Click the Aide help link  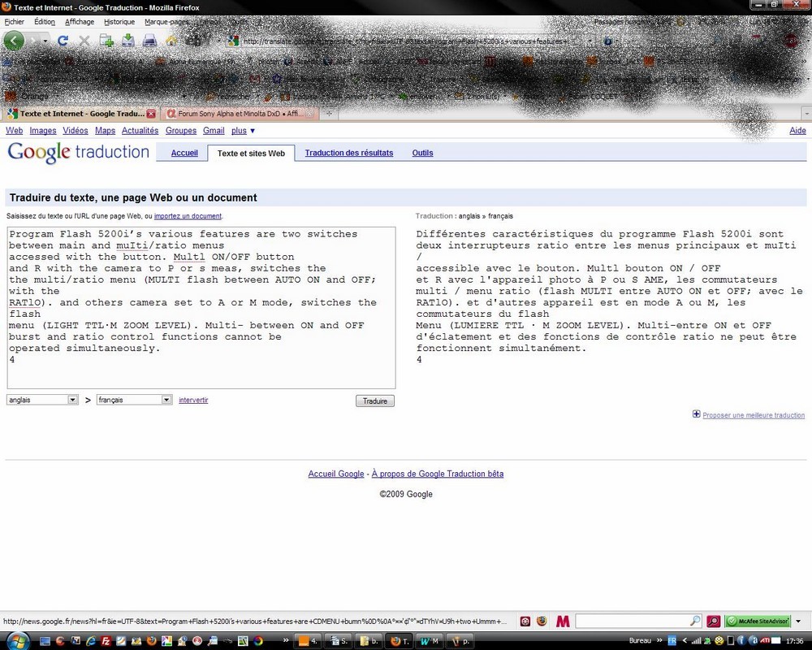tap(797, 131)
